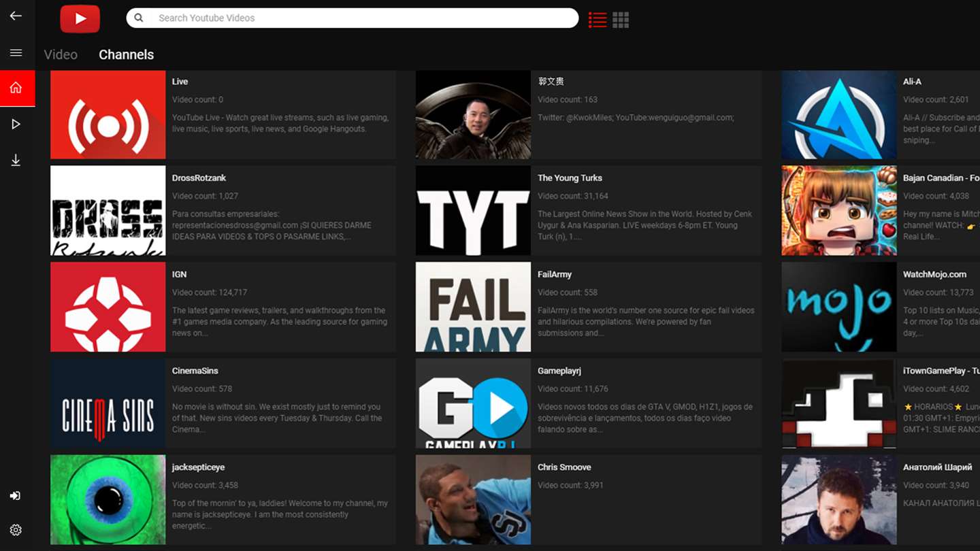This screenshot has width=980, height=551.
Task: Open the IGN channel logo
Action: tap(108, 307)
